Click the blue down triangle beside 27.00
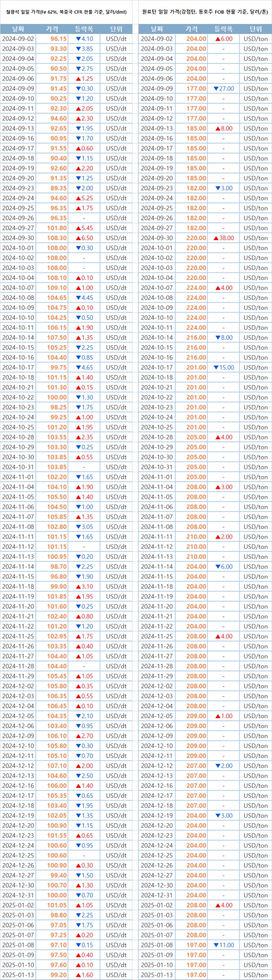The width and height of the screenshot is (272, 980). (216, 89)
